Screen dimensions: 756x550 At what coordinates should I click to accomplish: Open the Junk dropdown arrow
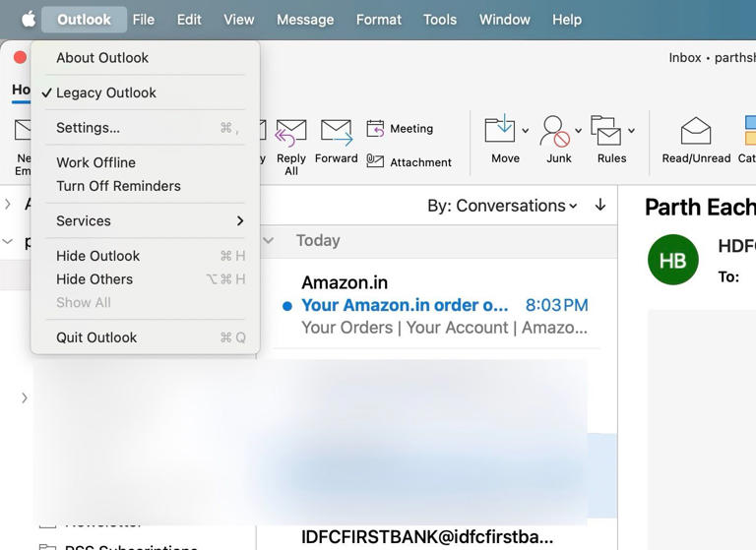coord(579,131)
